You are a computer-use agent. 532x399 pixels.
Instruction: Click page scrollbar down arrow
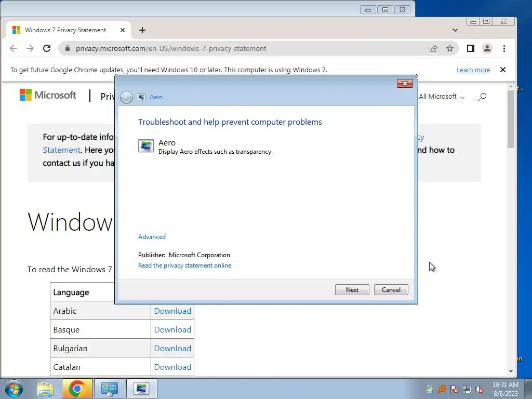pyautogui.click(x=511, y=371)
